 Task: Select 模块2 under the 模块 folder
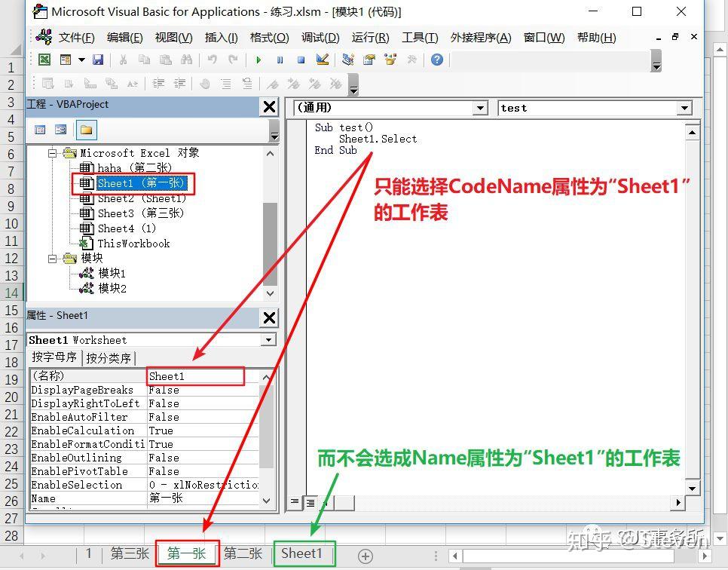pyautogui.click(x=112, y=288)
